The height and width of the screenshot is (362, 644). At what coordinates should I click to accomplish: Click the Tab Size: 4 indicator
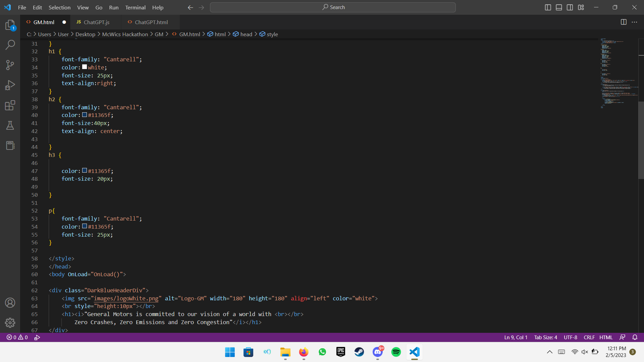point(545,337)
